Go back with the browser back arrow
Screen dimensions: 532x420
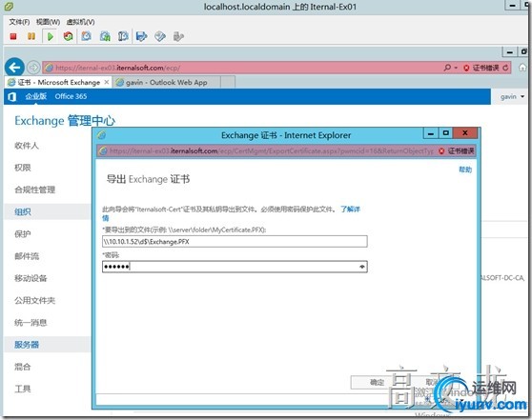click(14, 68)
